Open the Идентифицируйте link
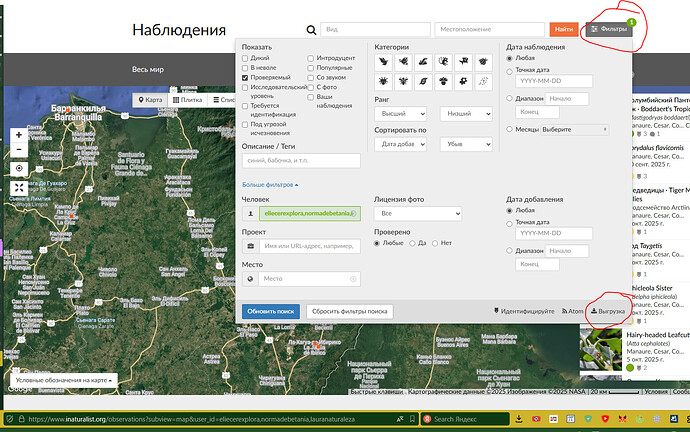Viewport: 690px width, 432px height. [x=524, y=311]
